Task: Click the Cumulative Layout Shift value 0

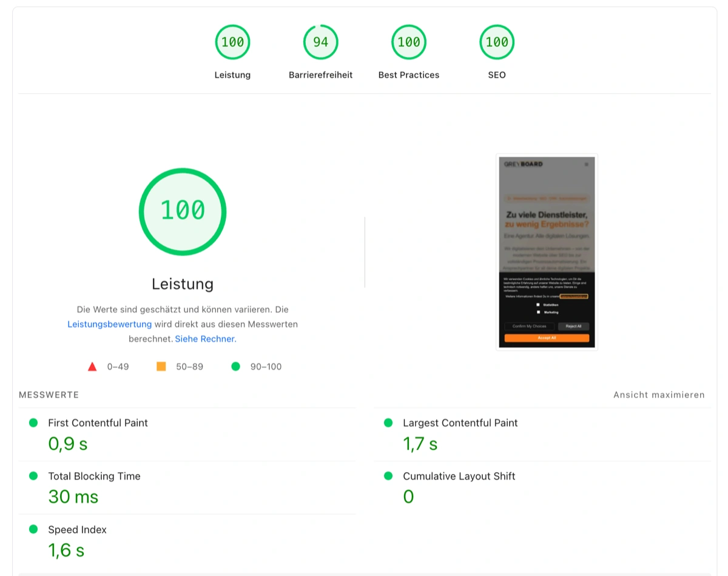Action: 408,497
